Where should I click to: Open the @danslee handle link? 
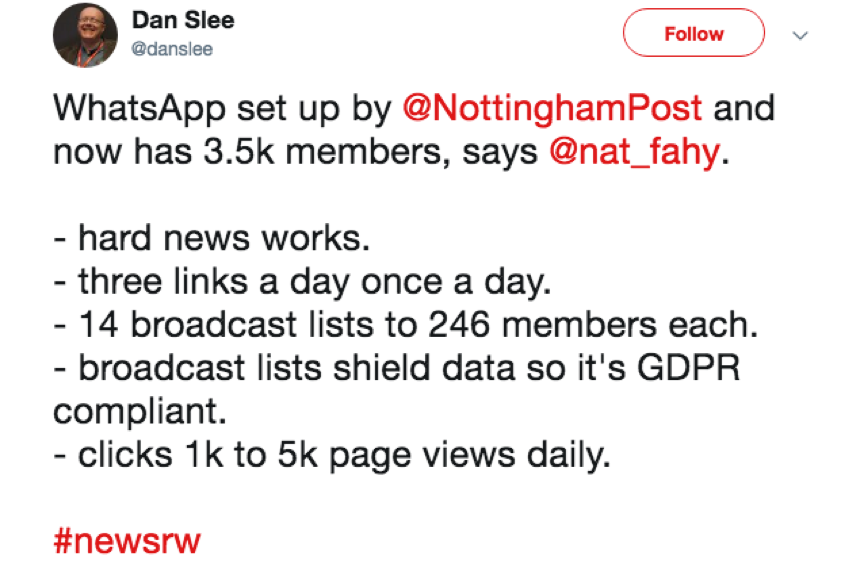tap(172, 49)
